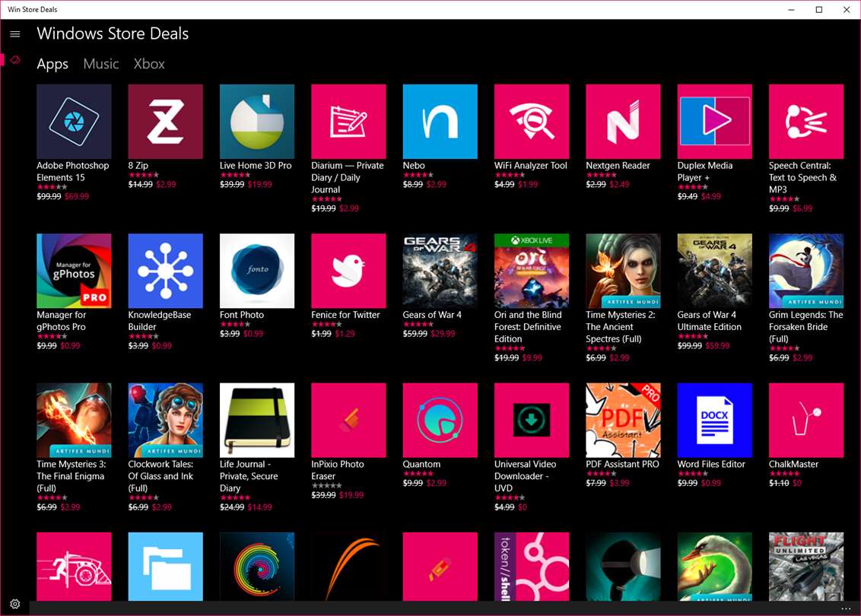Click the 'Windows Store Deals' heading

(x=113, y=33)
